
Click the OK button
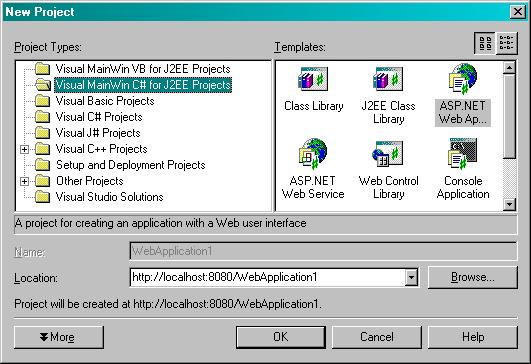coord(281,337)
